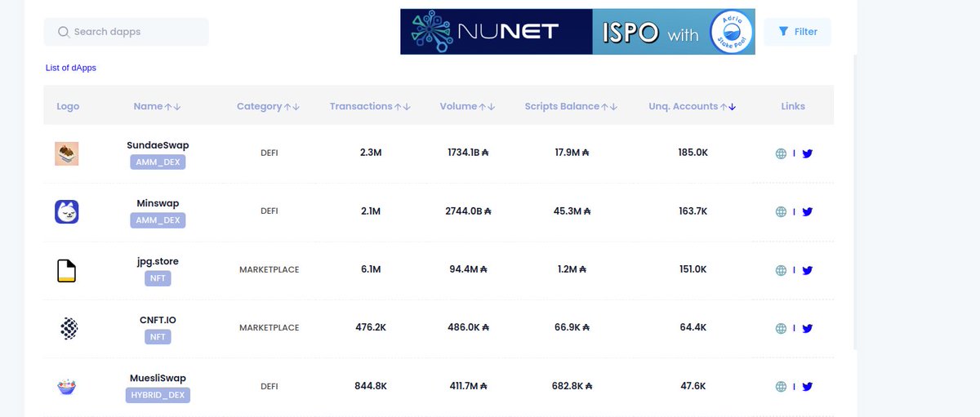The width and height of the screenshot is (980, 417).
Task: Open Minswap website globe icon
Action: click(781, 211)
